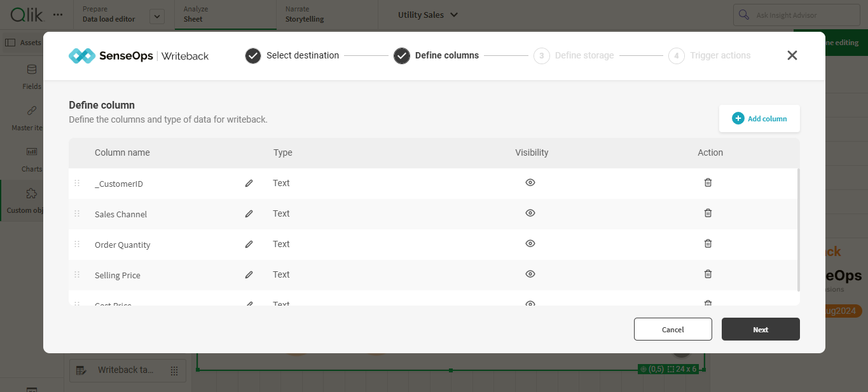Viewport: 868px width, 392px height.
Task: Click the Text type of Order Quantity
Action: pos(281,244)
